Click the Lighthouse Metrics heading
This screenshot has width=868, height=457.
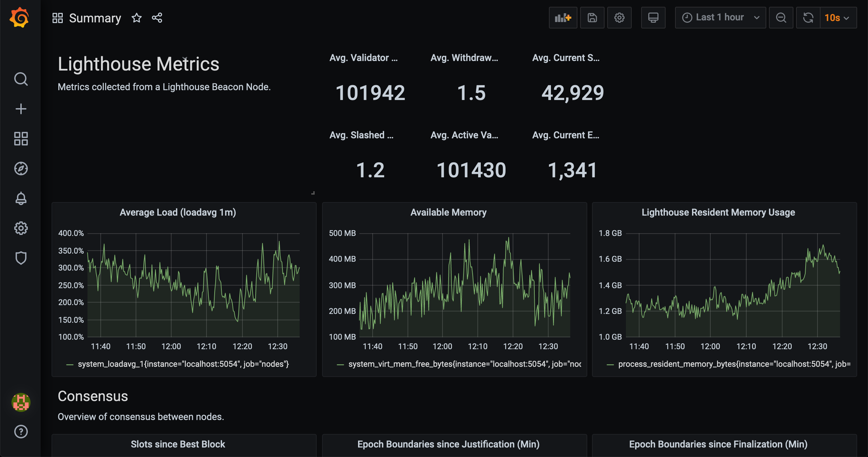[138, 64]
